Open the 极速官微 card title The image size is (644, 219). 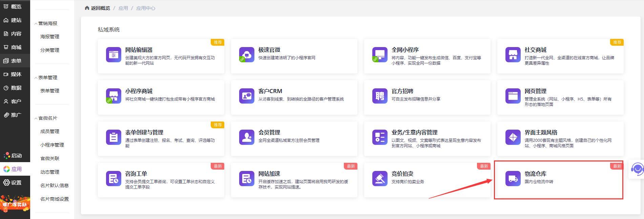pos(269,50)
